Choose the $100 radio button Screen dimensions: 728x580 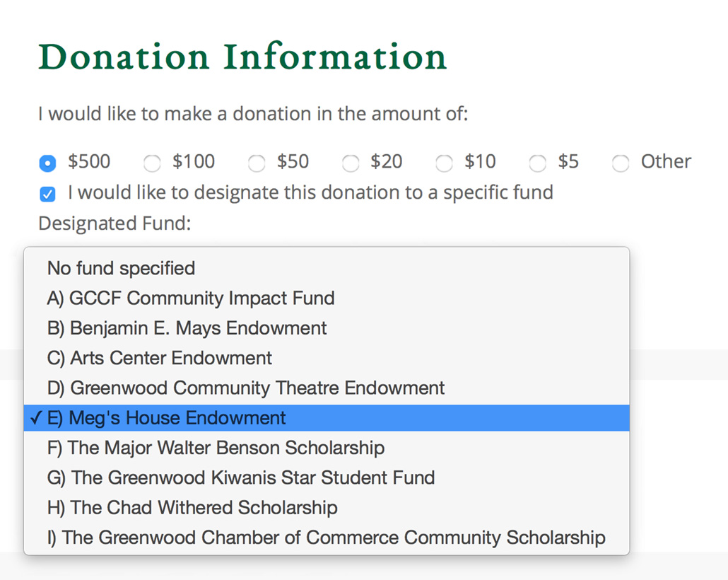pyautogui.click(x=152, y=163)
